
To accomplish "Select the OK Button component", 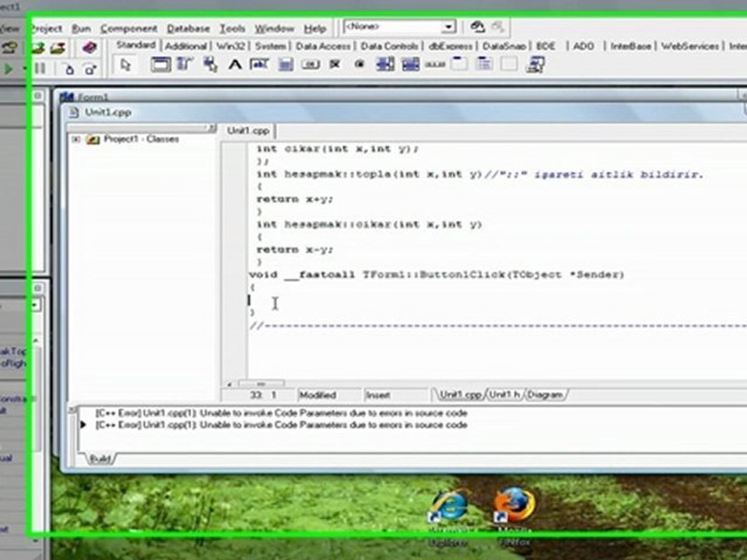I will [x=310, y=65].
